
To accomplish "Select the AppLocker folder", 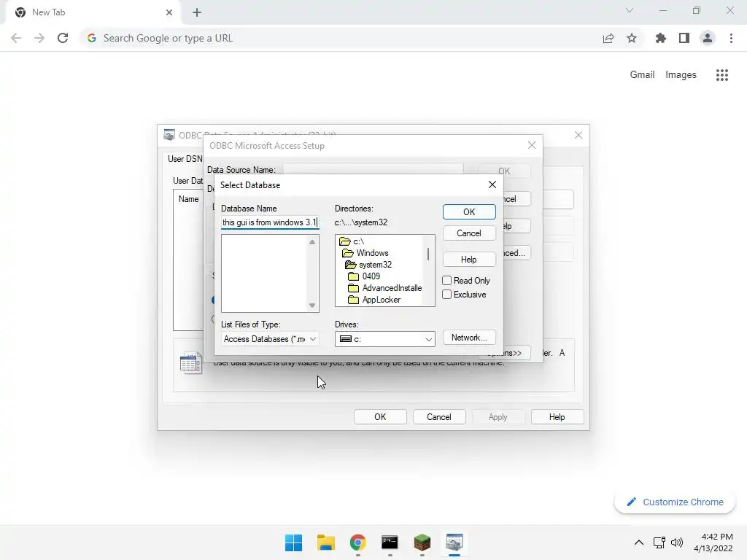I will pyautogui.click(x=374, y=300).
